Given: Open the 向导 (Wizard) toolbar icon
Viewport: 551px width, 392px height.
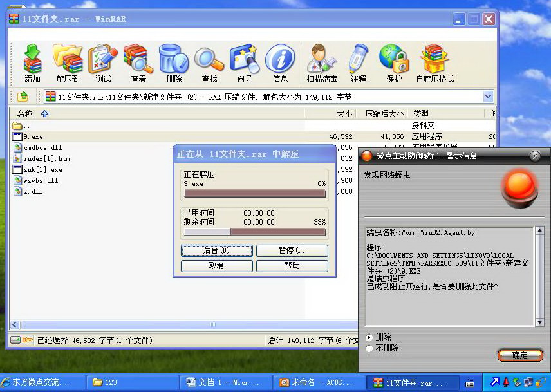Looking at the screenshot, I should pos(245,64).
